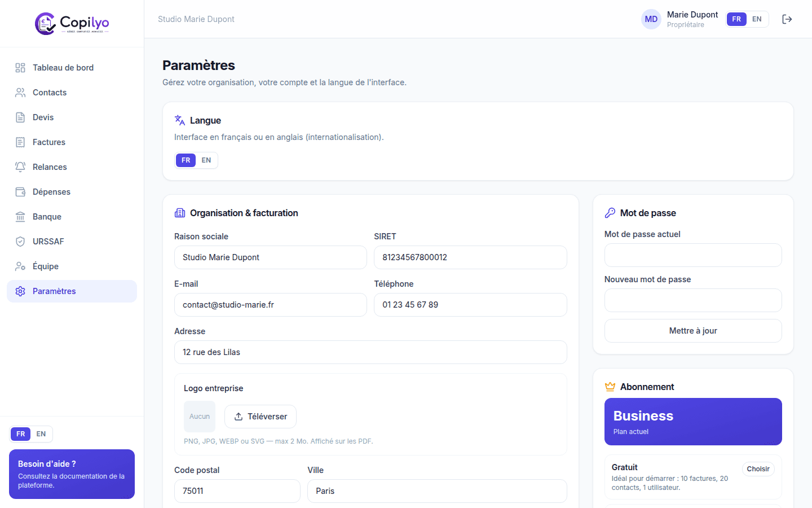Image resolution: width=812 pixels, height=508 pixels.
Task: Click the Paramètres page heading
Action: (198, 65)
